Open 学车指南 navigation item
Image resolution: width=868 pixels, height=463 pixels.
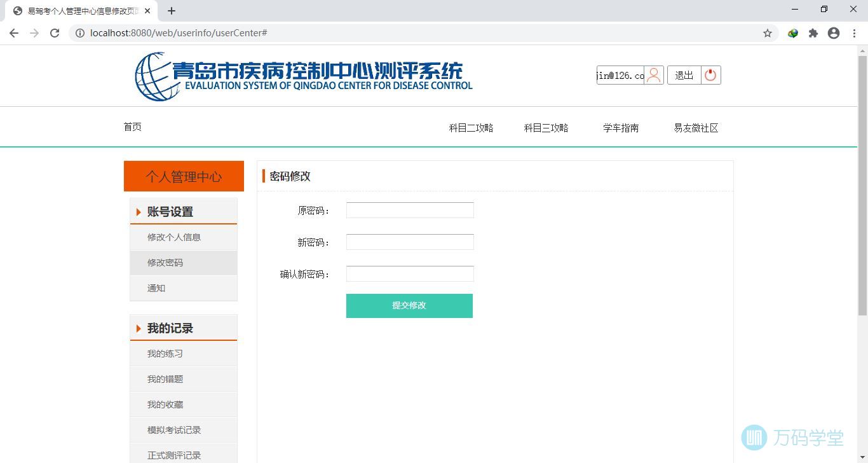pos(621,128)
